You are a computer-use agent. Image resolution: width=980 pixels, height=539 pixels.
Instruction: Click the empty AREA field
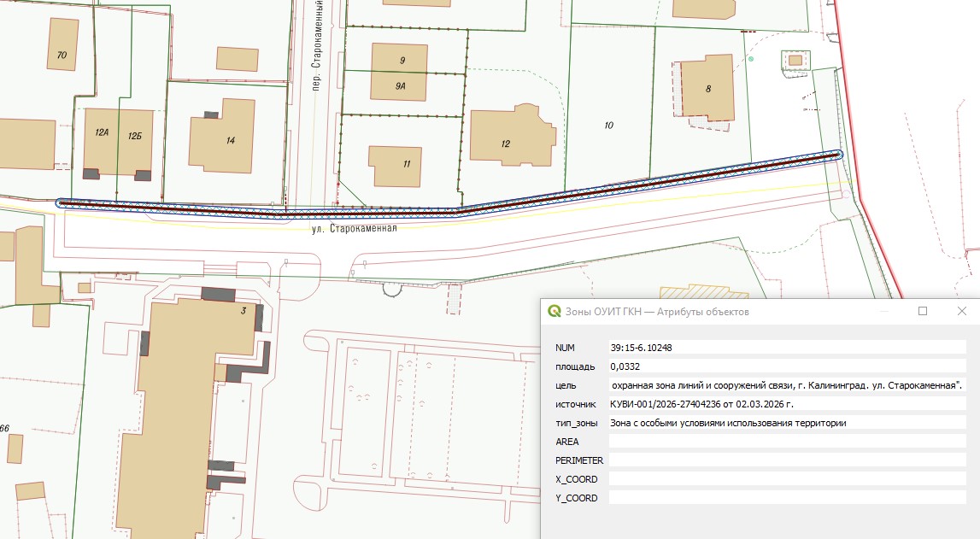[783, 442]
